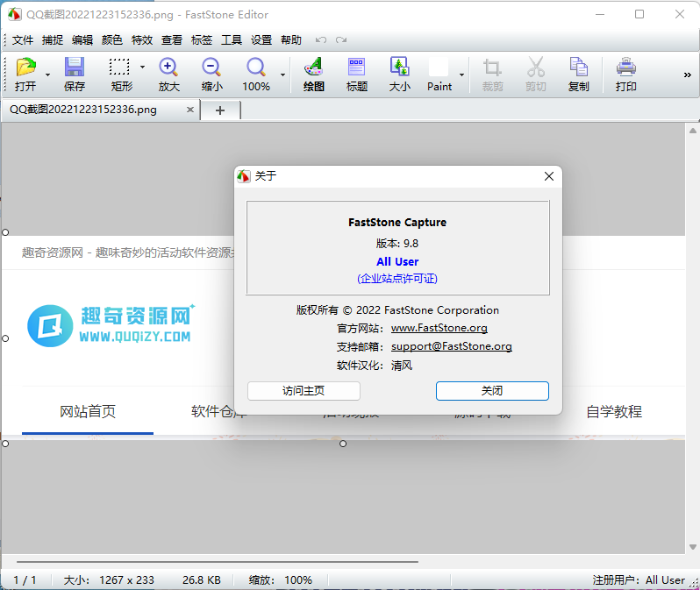
Task: Click the Copy (复制) toolbar icon
Action: point(578,68)
